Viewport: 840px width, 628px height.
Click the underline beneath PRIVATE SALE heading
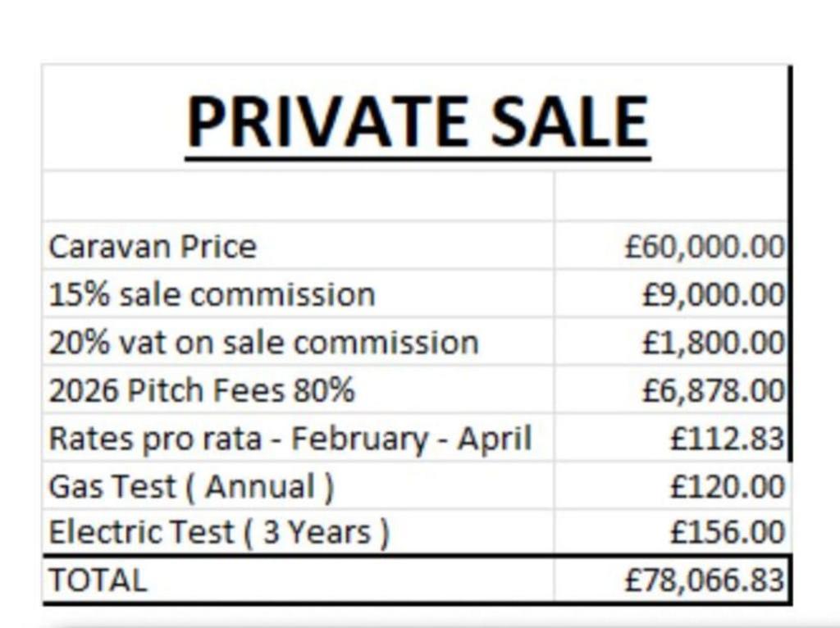(x=418, y=158)
